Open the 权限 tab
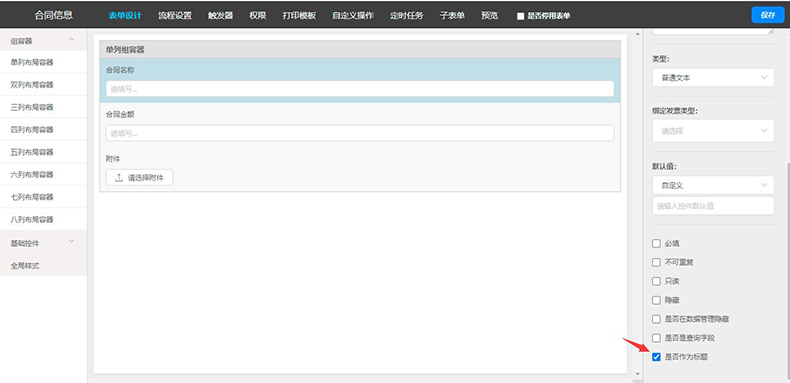Image resolution: width=790 pixels, height=383 pixels. point(257,15)
